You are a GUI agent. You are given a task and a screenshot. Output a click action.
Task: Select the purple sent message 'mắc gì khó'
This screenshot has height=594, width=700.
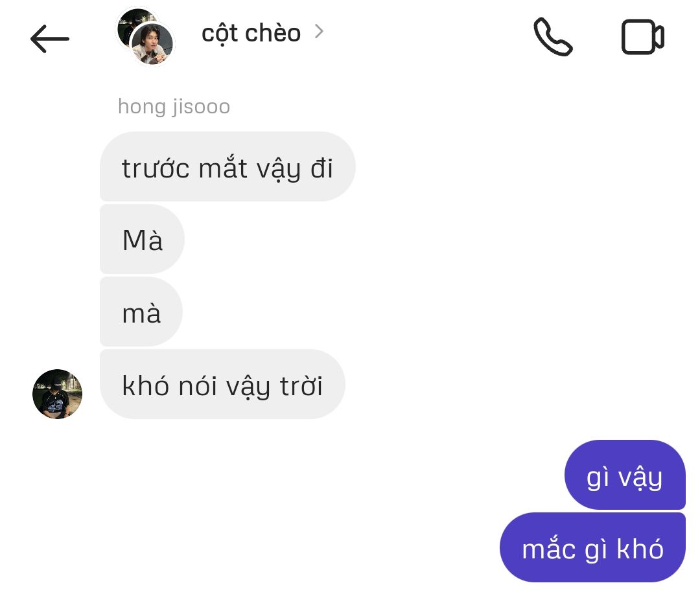click(592, 547)
